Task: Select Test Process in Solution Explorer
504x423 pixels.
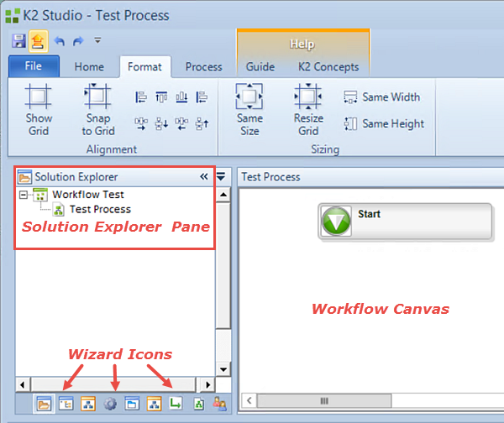Action: (100, 210)
